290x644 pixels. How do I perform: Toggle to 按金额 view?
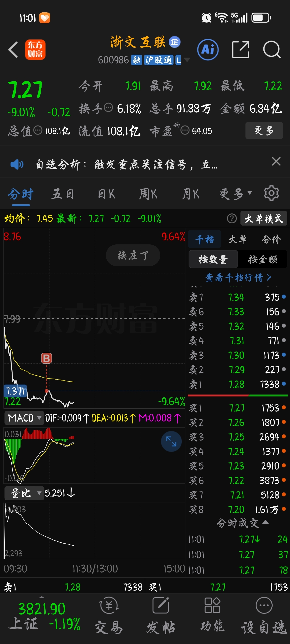click(263, 259)
